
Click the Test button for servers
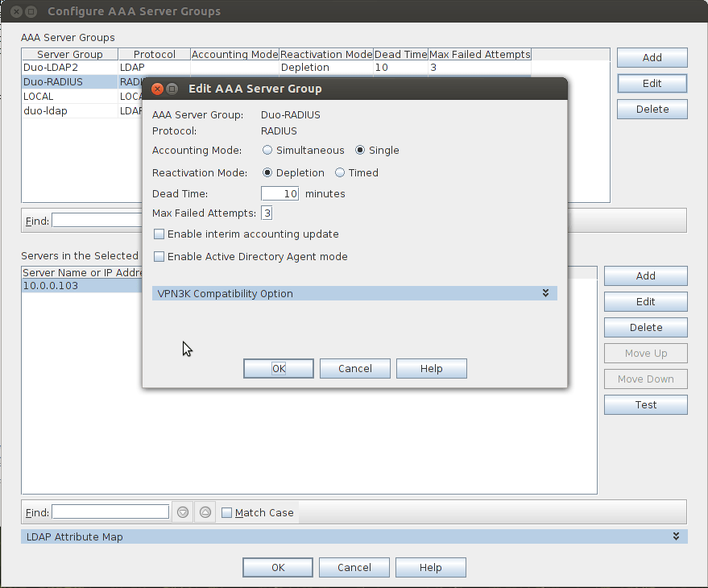pos(645,404)
